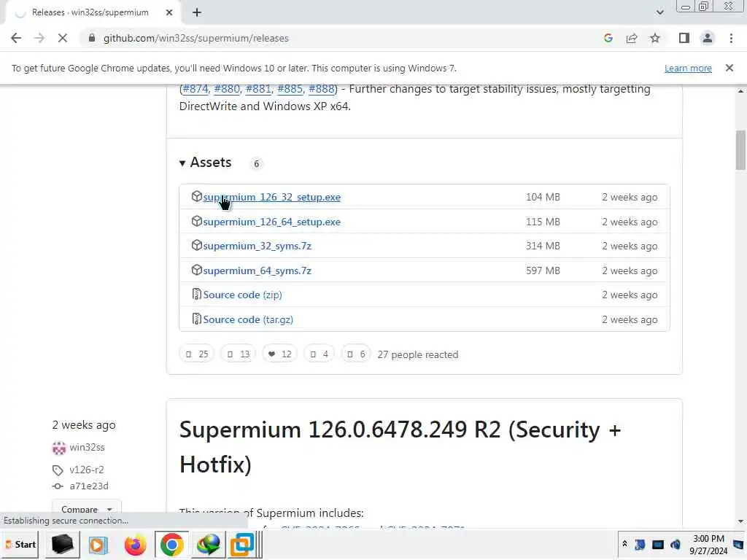Click the page vertical scrollbar thumb
The height and width of the screenshot is (560, 747).
coord(740,150)
